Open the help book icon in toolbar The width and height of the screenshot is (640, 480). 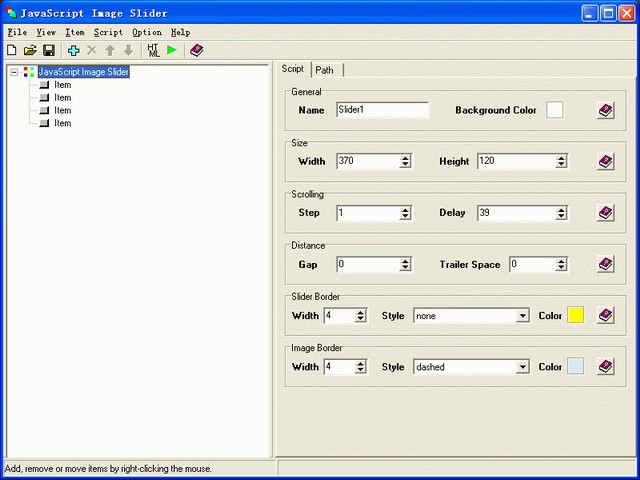[x=197, y=50]
